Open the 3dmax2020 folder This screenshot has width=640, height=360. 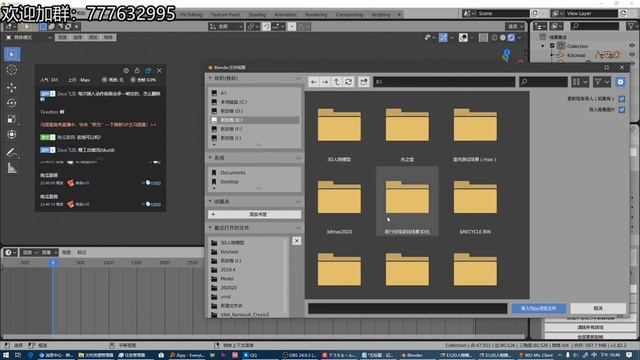(x=339, y=201)
